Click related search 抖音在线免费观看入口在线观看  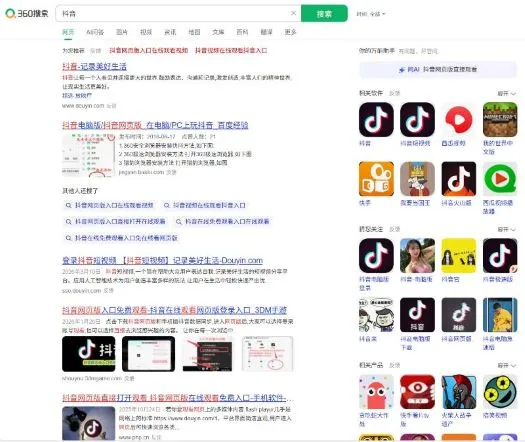tap(223, 221)
